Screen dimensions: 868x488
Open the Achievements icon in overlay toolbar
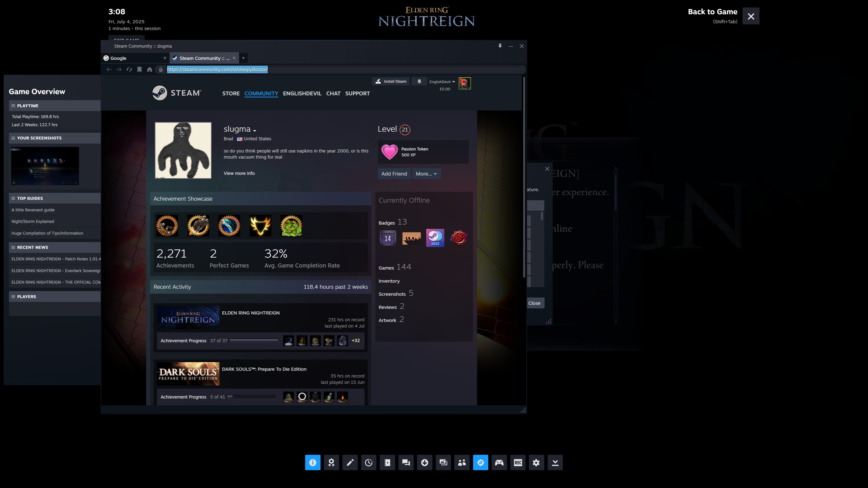point(331,462)
